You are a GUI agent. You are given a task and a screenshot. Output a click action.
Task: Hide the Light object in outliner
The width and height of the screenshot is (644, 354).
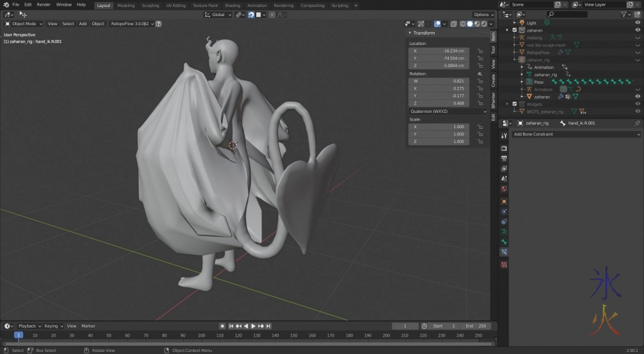637,23
